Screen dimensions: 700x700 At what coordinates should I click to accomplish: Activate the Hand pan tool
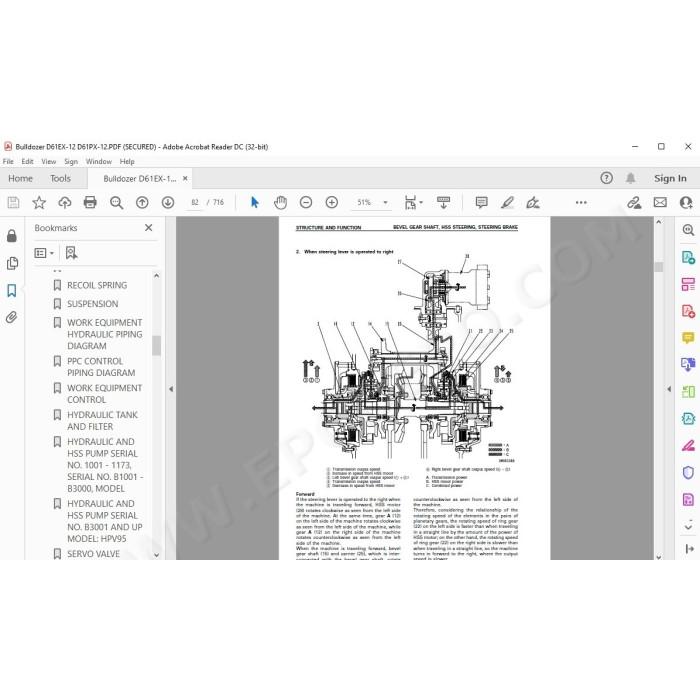pos(280,203)
